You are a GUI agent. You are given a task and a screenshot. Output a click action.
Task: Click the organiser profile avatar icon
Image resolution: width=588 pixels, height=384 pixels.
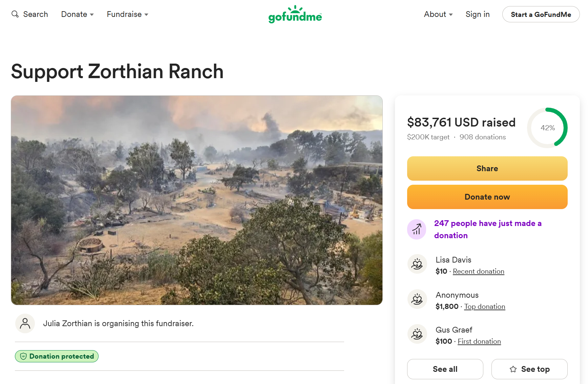tap(25, 323)
